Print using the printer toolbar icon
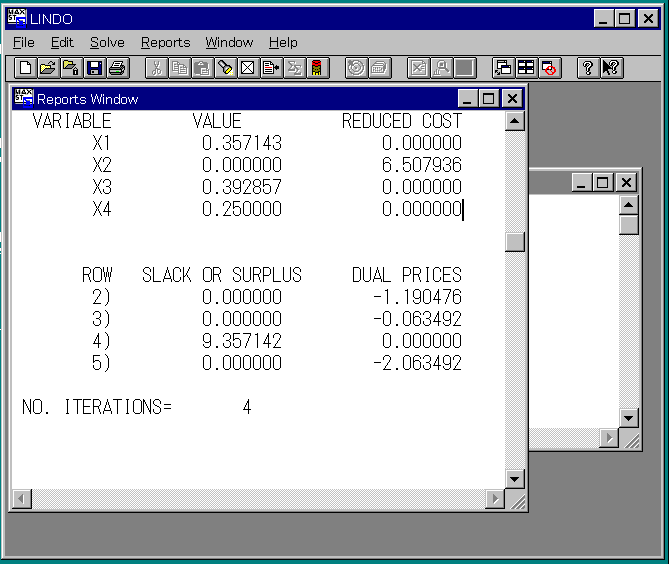This screenshot has height=564, width=669. click(x=117, y=68)
